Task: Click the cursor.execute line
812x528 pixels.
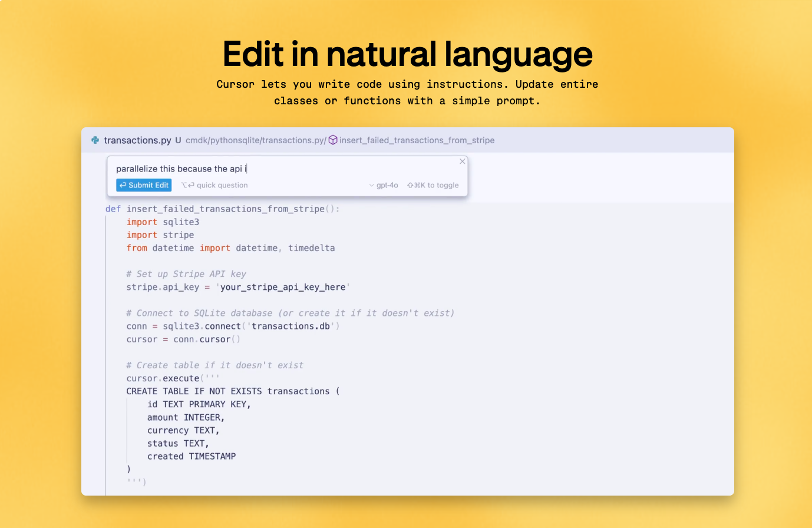Action: (x=173, y=378)
